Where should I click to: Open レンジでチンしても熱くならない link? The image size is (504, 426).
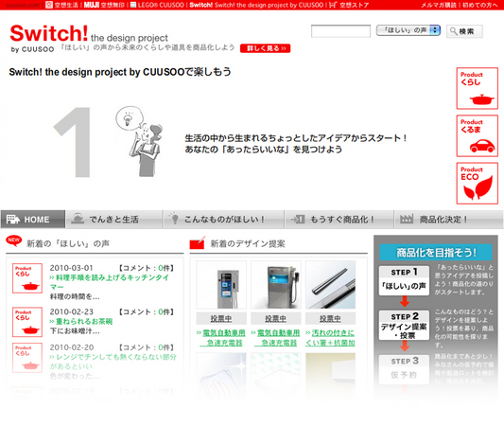(x=113, y=362)
